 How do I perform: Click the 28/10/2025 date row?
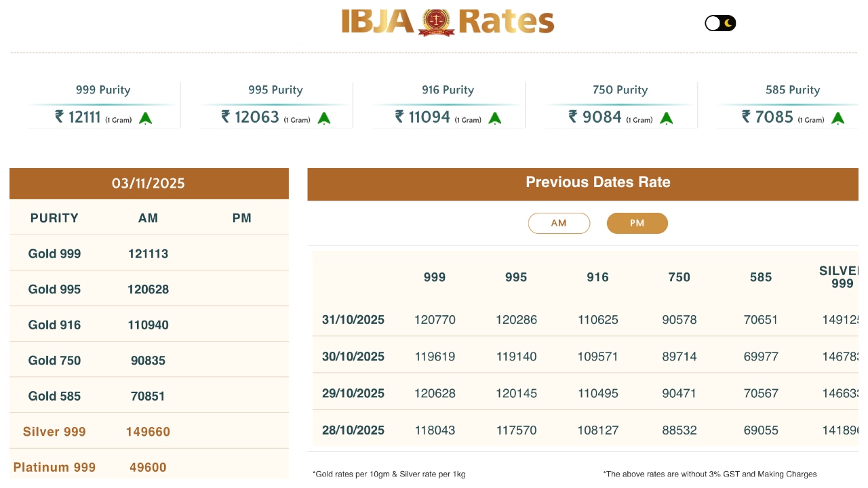[x=353, y=430]
